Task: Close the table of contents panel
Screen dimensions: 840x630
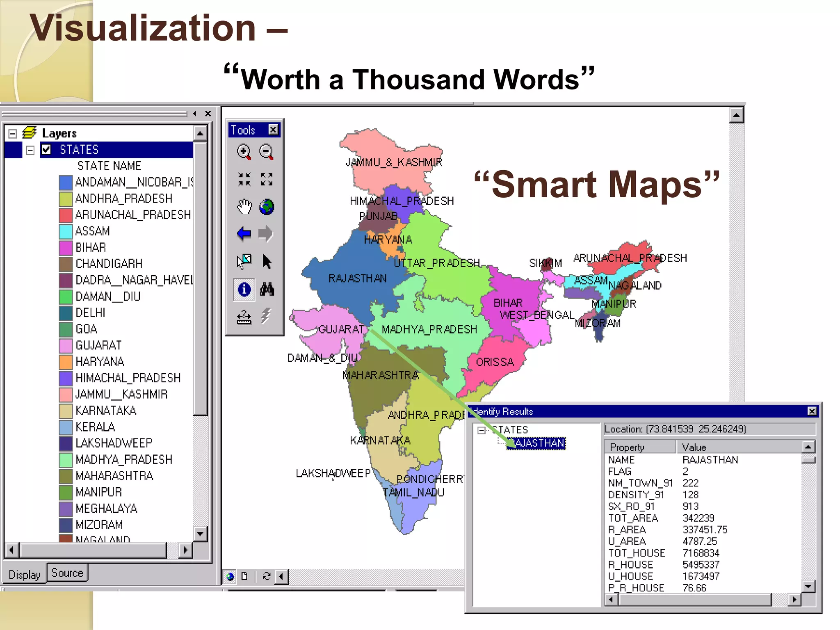Action: click(x=208, y=114)
